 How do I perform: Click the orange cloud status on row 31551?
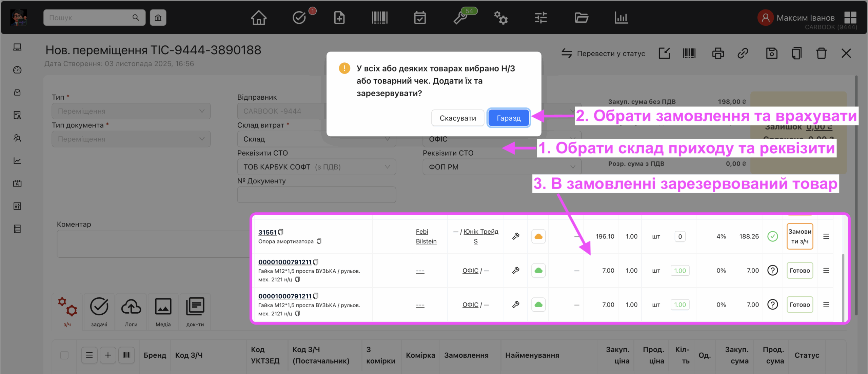(538, 236)
